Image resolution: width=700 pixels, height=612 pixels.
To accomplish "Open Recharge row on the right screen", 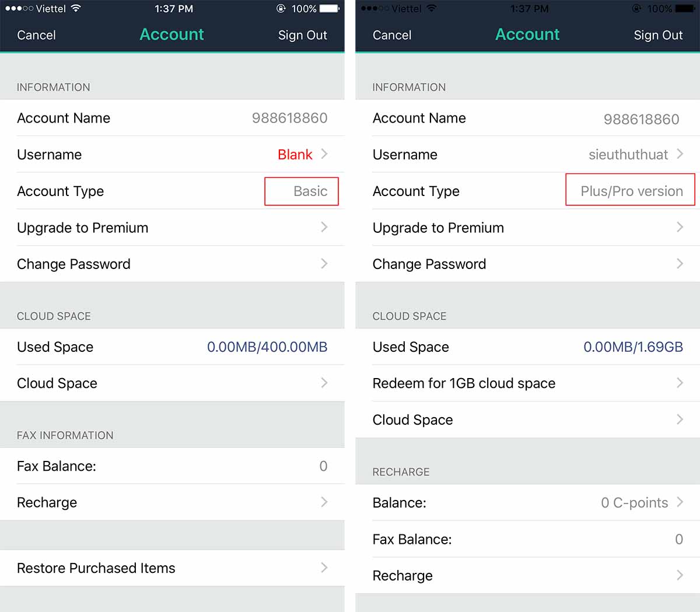I will coord(527,576).
